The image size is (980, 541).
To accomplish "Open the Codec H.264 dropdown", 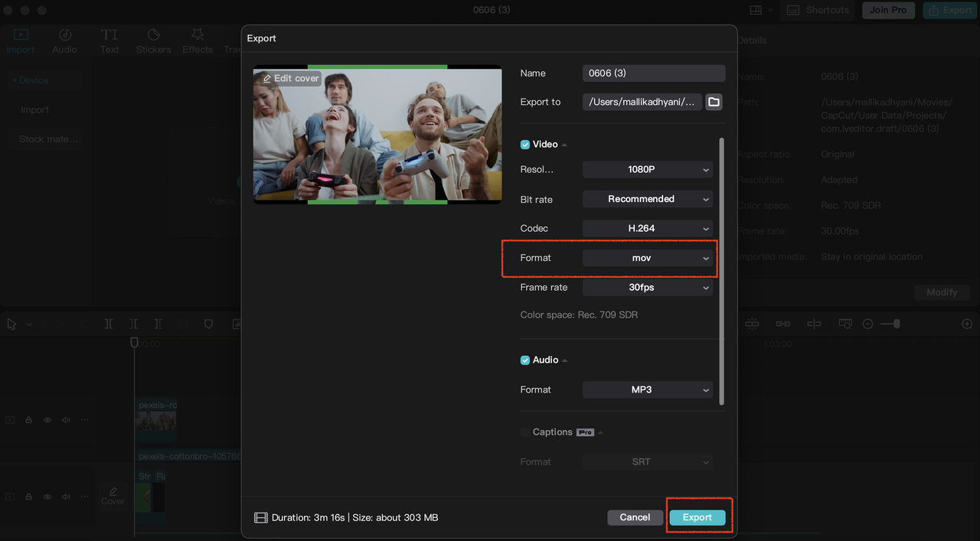I will [x=648, y=228].
